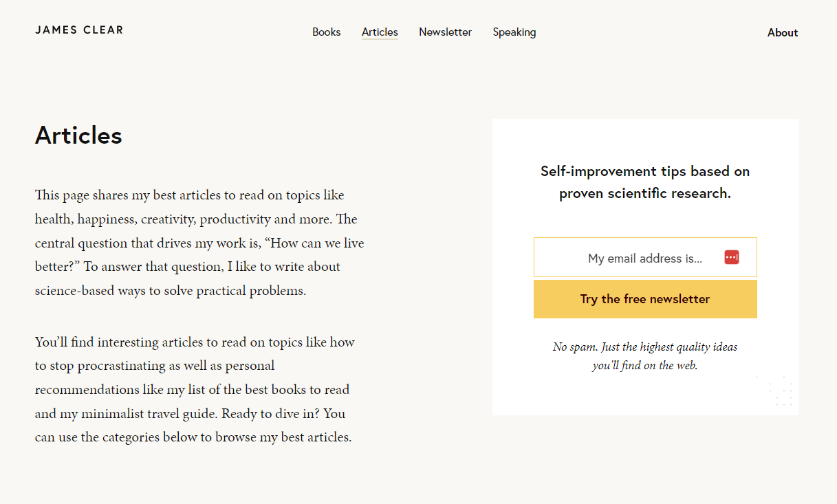Click the paragraph starting 'This page shares'
837x504 pixels.
click(199, 243)
